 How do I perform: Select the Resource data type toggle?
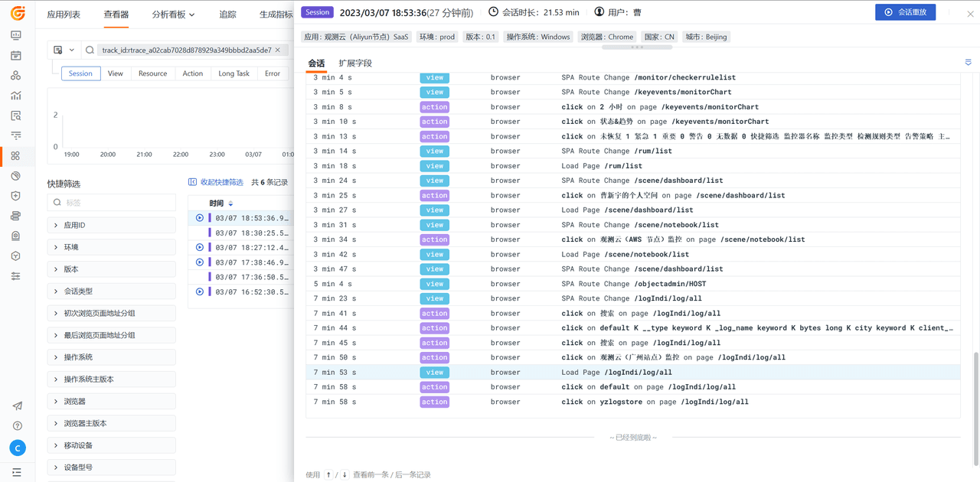coord(152,73)
